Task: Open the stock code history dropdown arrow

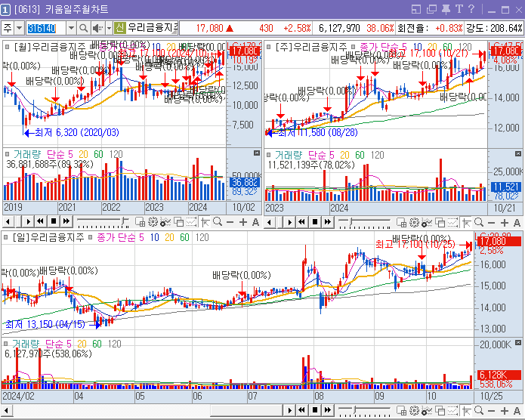Action: point(71,28)
